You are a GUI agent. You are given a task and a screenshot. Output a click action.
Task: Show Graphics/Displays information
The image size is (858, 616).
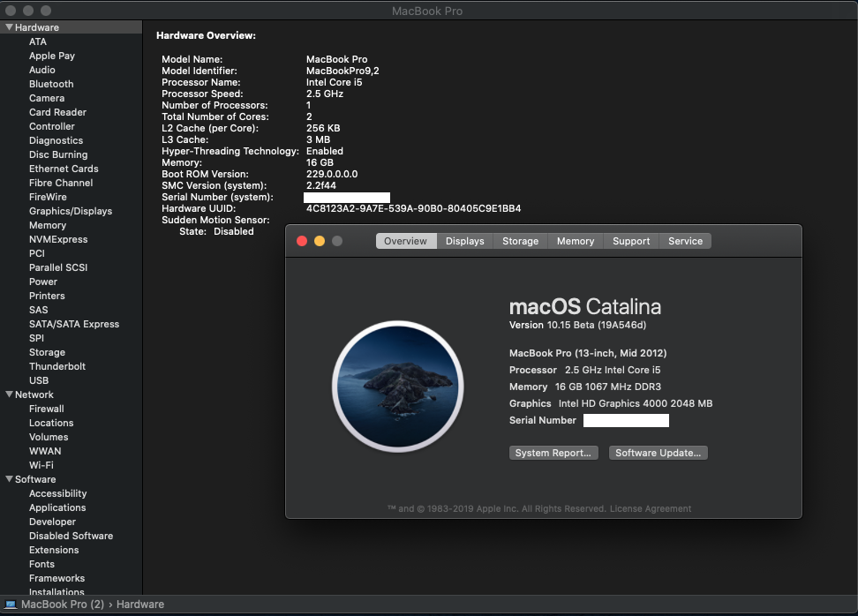coord(71,211)
